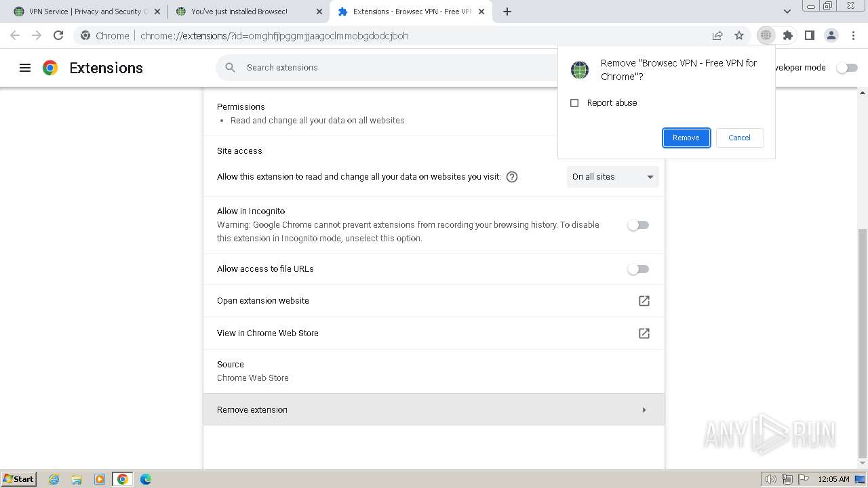Open Microsoft Edge from taskbar
This screenshot has height=488, width=868.
coord(146,479)
